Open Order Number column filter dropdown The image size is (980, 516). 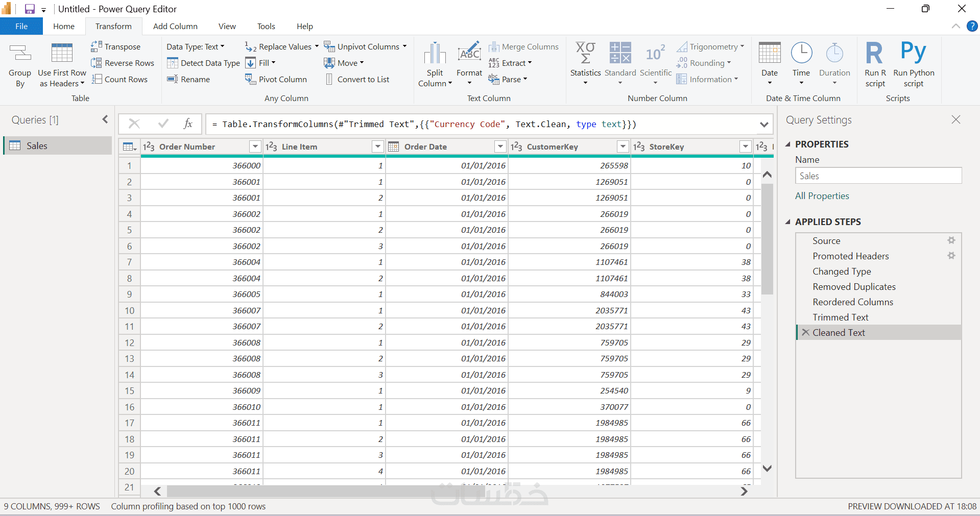point(255,146)
